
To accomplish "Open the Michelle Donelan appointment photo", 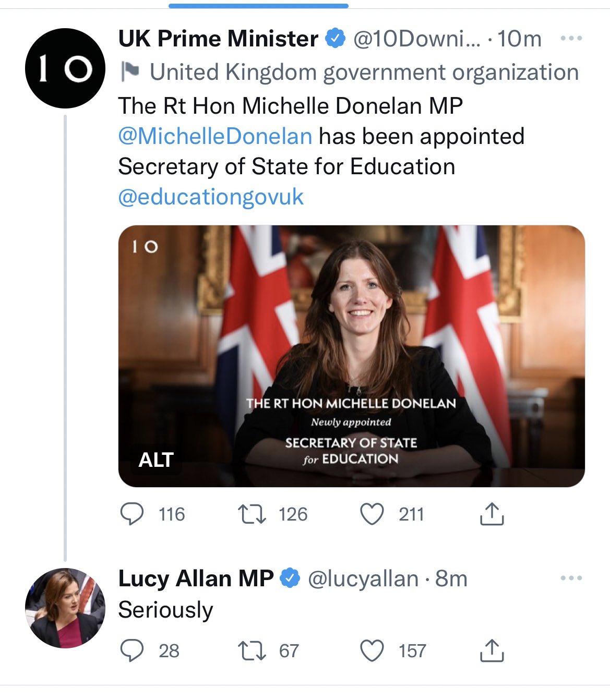I will pos(351,334).
